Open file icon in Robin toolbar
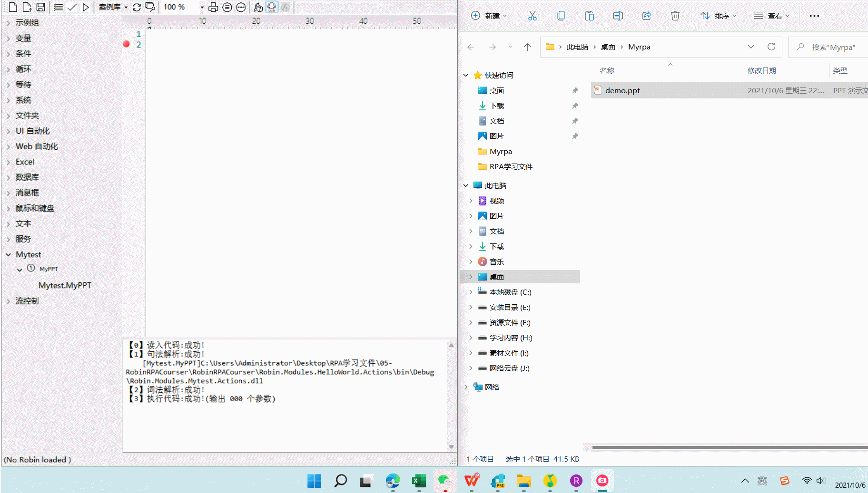Image resolution: width=868 pixels, height=493 pixels. (x=27, y=7)
